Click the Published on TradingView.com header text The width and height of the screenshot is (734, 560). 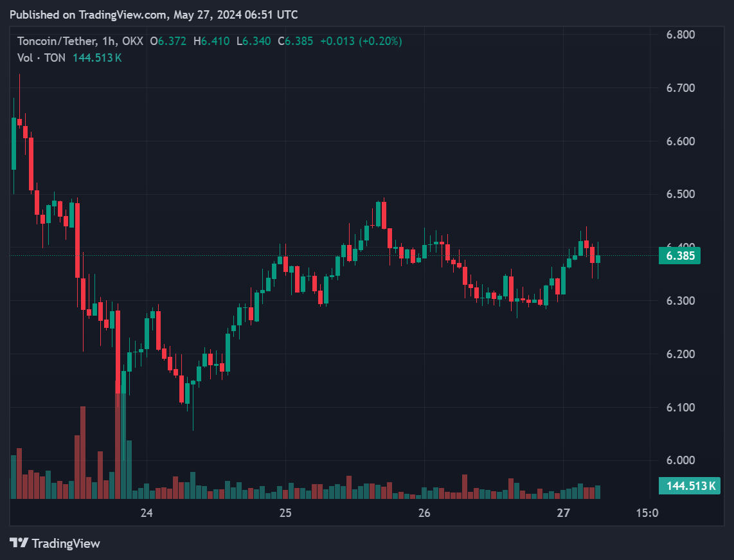(x=153, y=14)
